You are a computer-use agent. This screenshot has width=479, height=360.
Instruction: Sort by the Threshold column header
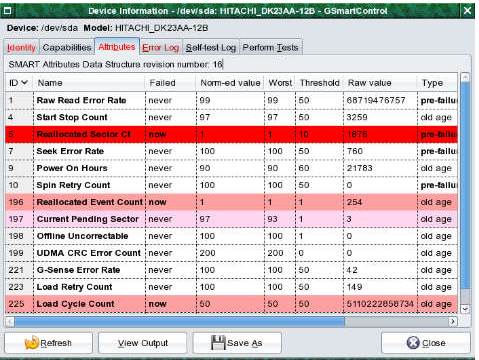(x=319, y=83)
